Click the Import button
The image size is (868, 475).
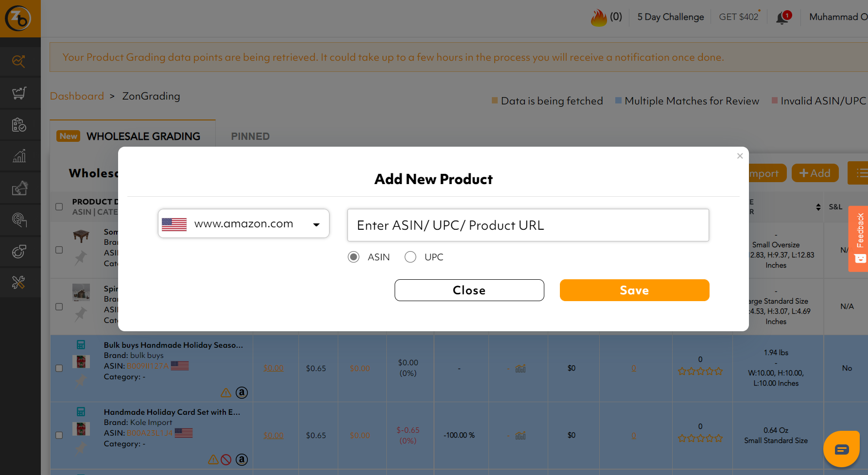click(x=767, y=173)
